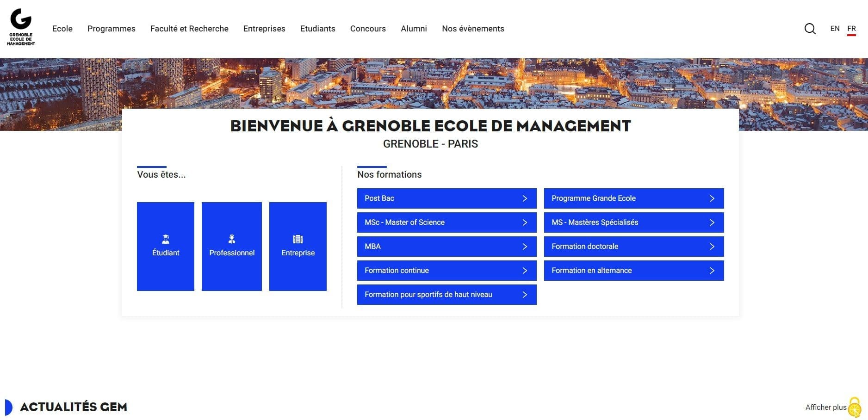Open the Etudiants menu
The width and height of the screenshot is (868, 420).
coord(318,29)
